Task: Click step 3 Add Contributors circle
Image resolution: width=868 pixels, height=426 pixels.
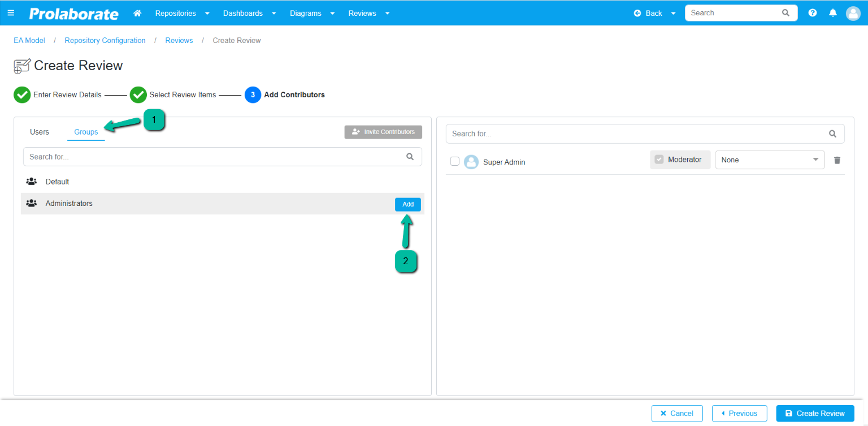Action: coord(253,95)
